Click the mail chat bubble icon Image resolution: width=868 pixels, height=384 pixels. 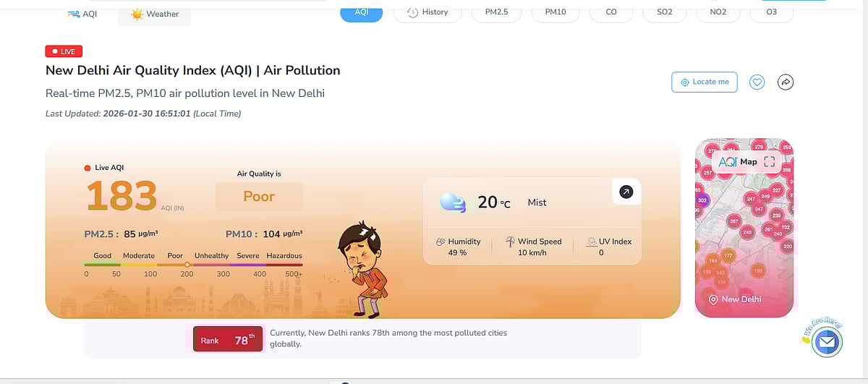pyautogui.click(x=827, y=342)
